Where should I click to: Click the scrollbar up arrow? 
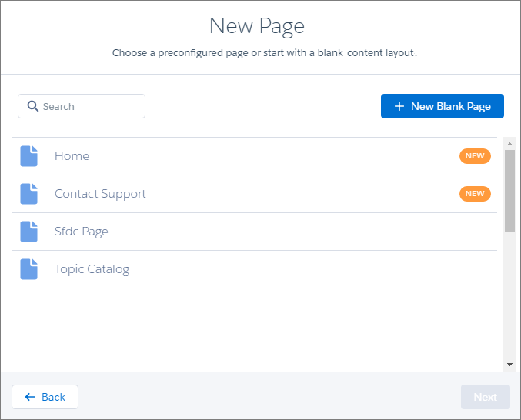(509, 144)
